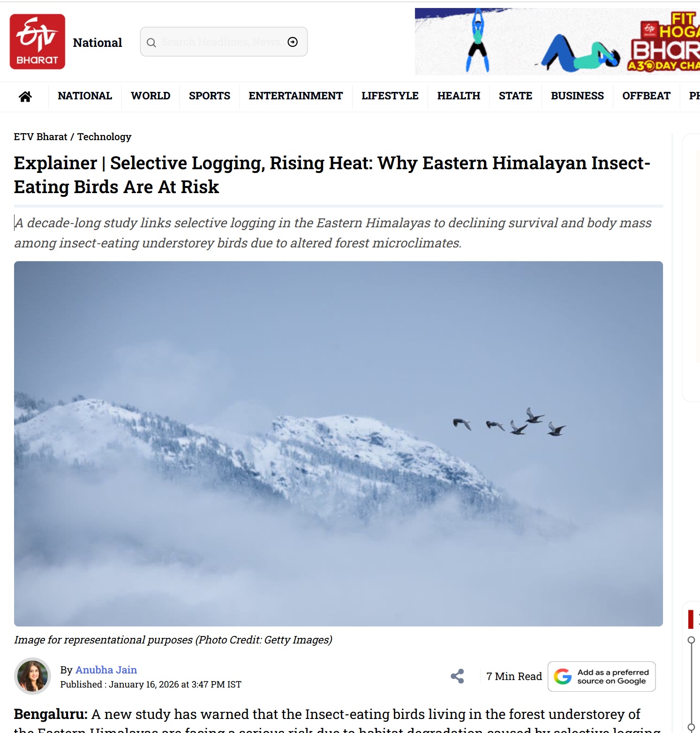
Task: Add as a preferred source on Google
Action: (602, 676)
